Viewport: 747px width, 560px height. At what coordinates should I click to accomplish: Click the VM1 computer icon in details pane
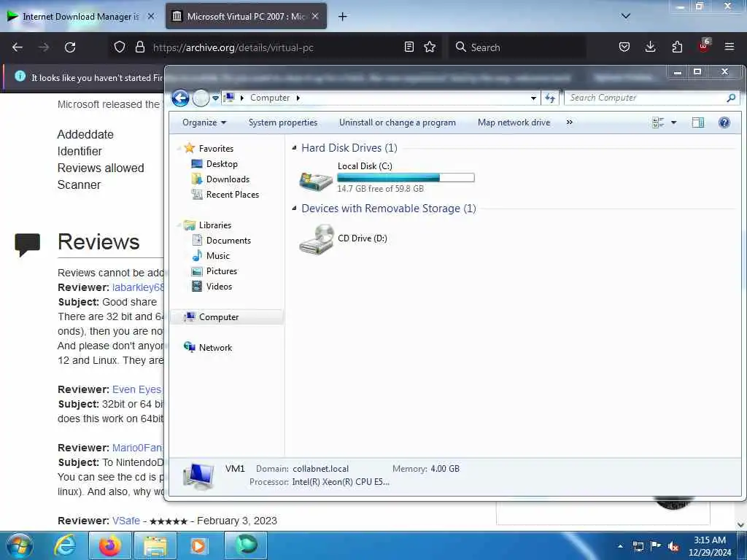(199, 475)
